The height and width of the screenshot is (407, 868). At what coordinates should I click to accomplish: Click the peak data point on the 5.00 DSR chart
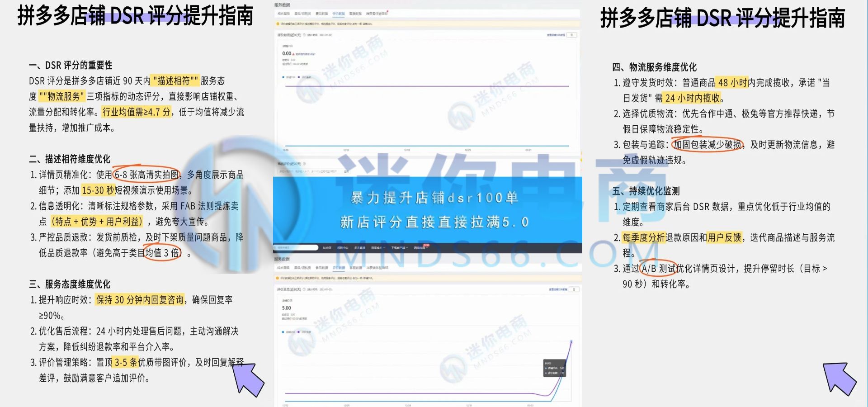571,342
